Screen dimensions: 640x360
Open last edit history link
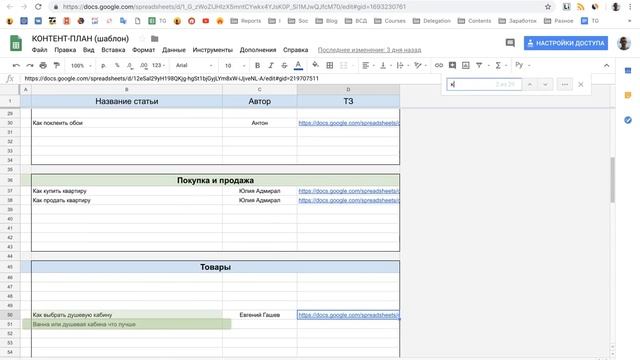(369, 50)
